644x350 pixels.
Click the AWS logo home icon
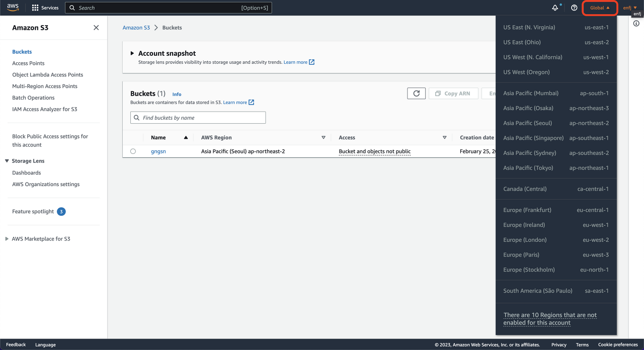tap(13, 8)
